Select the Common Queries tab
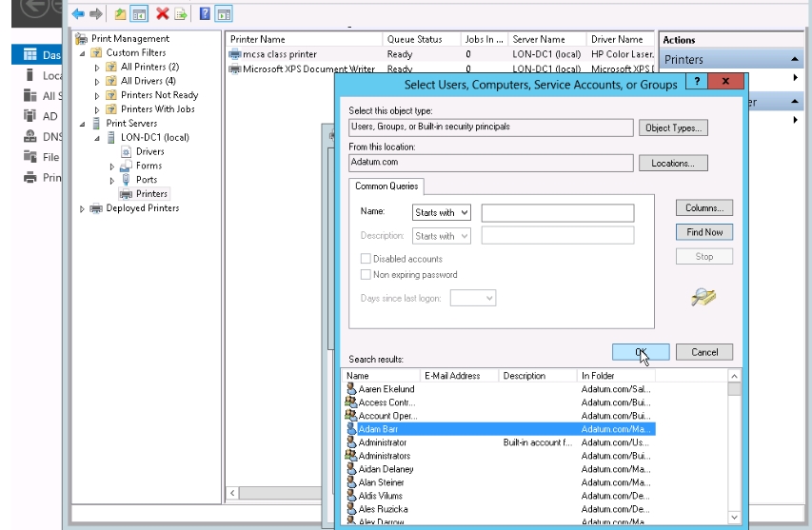812x530 pixels. pyautogui.click(x=386, y=186)
